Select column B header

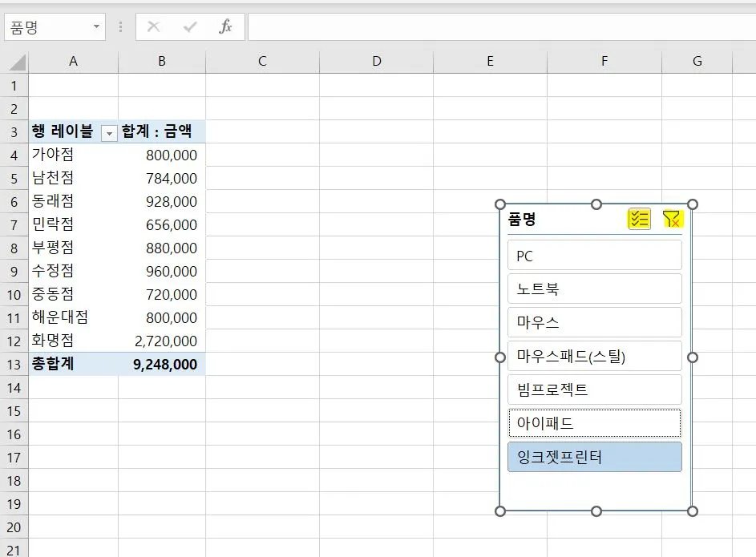(162, 61)
